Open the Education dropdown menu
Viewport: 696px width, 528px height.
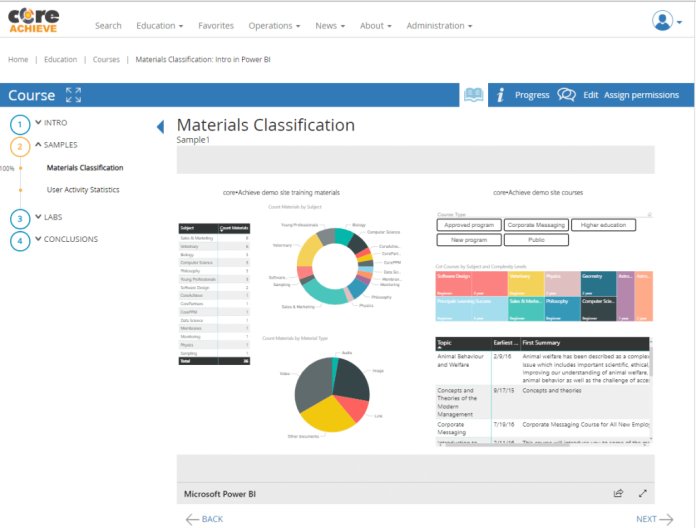click(x=159, y=26)
